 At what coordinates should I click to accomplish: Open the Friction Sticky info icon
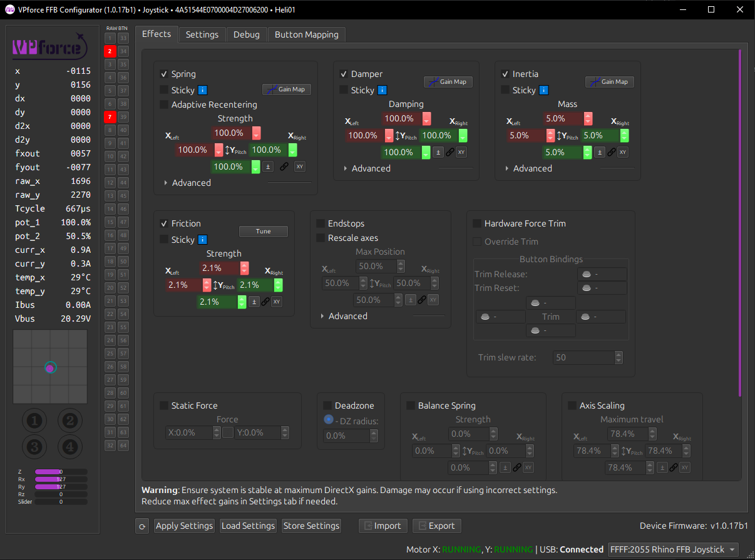click(x=203, y=240)
